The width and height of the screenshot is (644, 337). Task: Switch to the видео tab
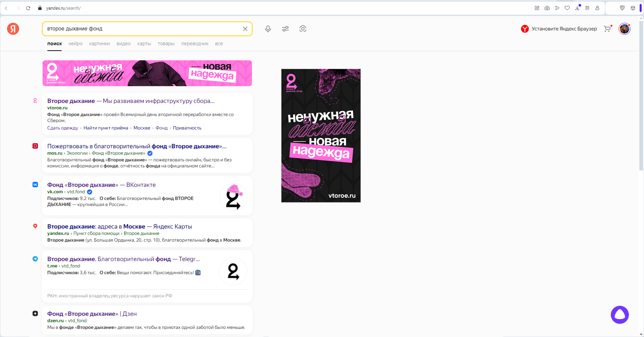click(124, 44)
